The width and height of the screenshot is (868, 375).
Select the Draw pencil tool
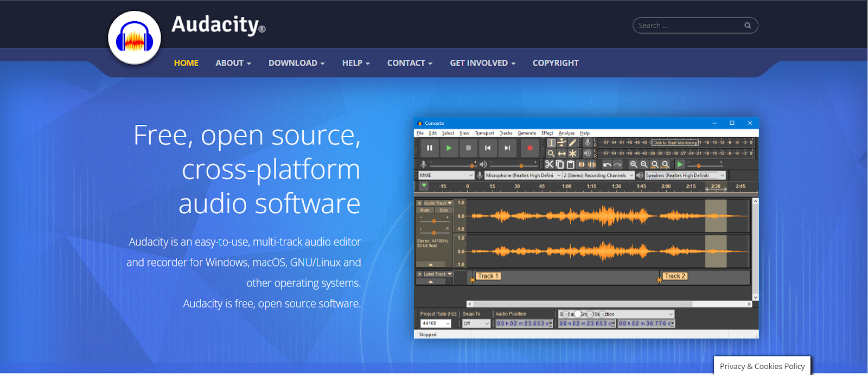[x=572, y=143]
